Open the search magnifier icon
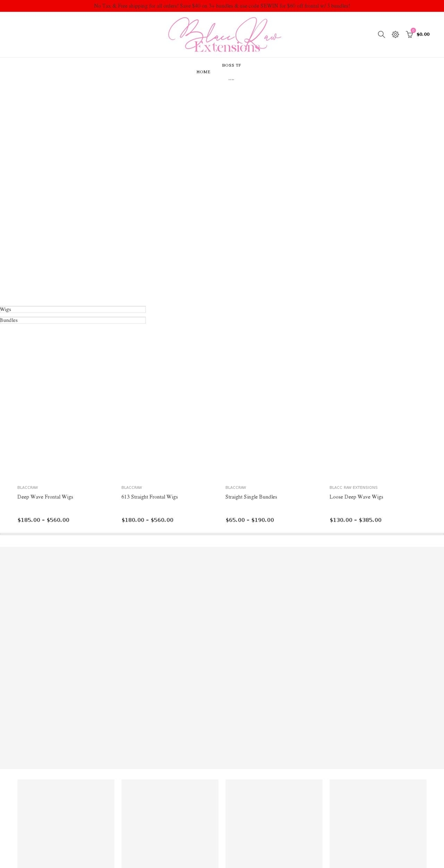 [x=381, y=34]
